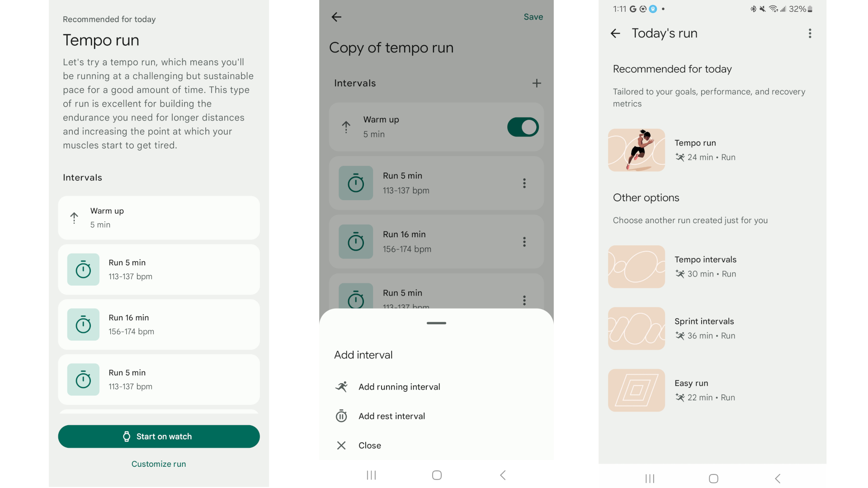Click the Start on watch button
Screen dimensions: 868x488
[x=158, y=436]
